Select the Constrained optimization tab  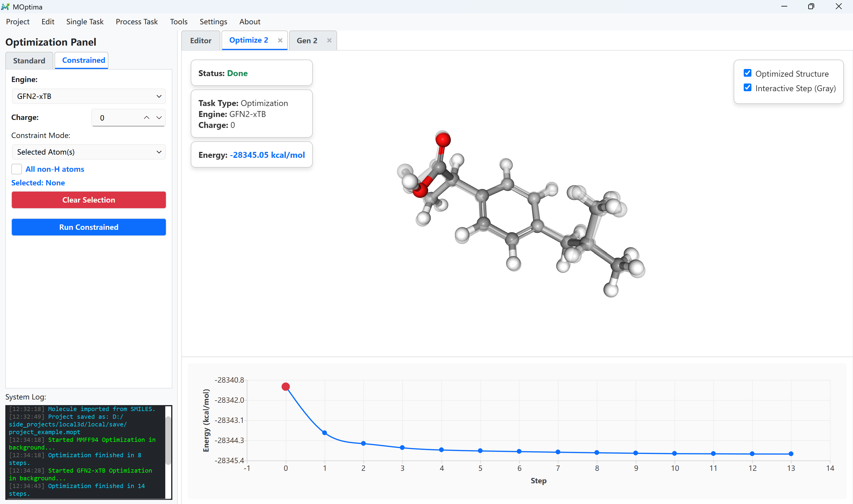pos(81,60)
